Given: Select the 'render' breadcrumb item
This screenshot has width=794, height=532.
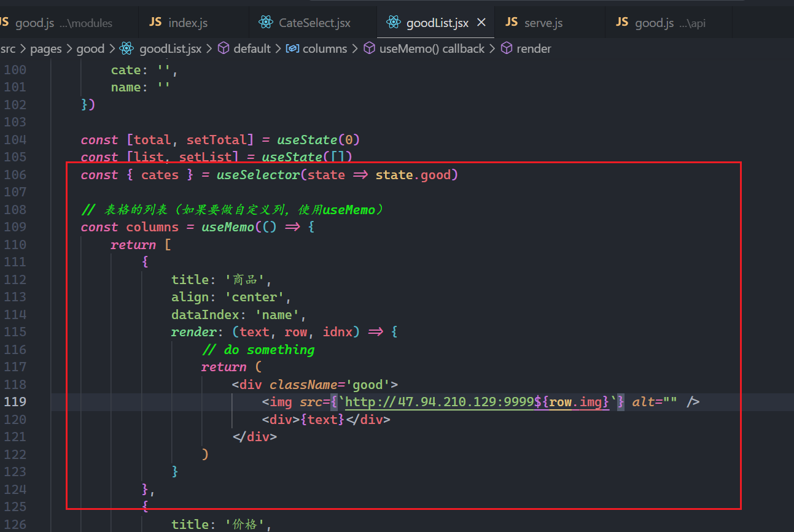Looking at the screenshot, I should click(534, 48).
